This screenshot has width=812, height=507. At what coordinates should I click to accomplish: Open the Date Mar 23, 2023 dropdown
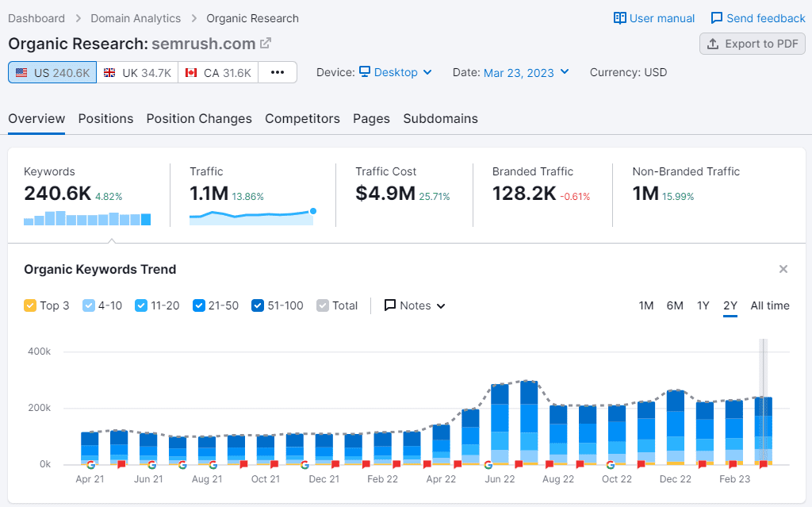pos(527,72)
